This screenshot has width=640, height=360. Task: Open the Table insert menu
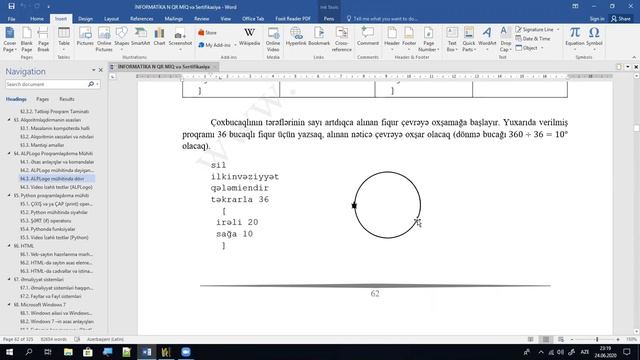[x=64, y=39]
